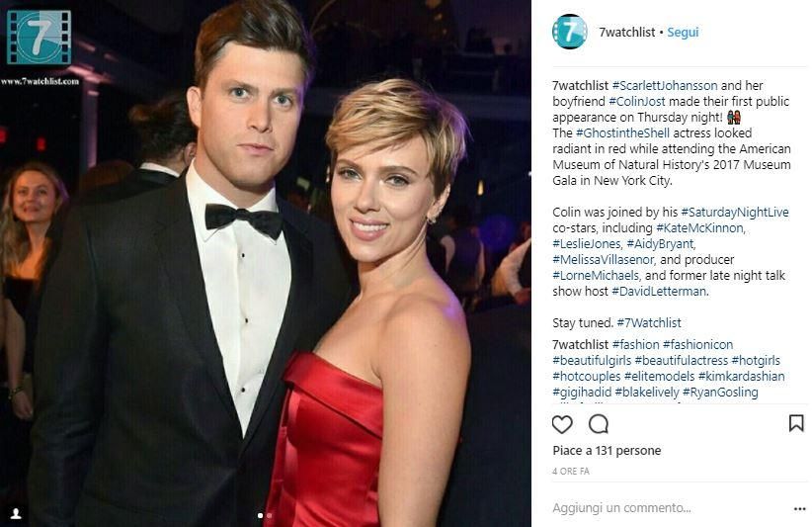
Task: Open the #GhostintheShell hashtag
Action: pyautogui.click(x=622, y=133)
